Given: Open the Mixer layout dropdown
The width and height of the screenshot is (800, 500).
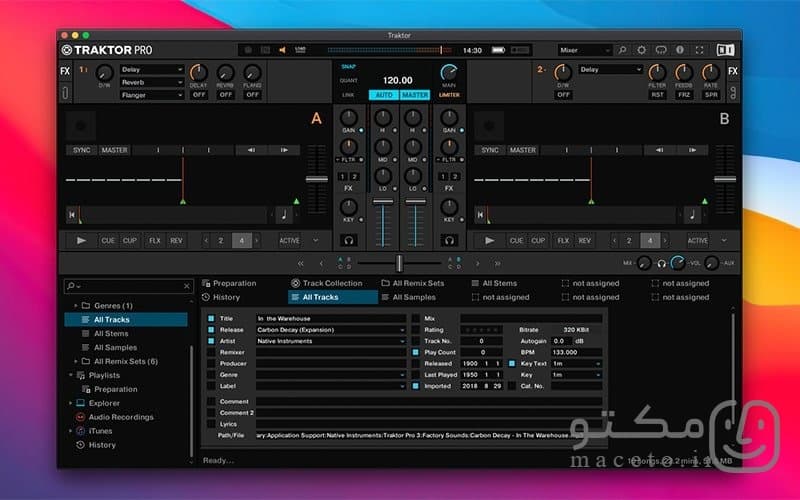Looking at the screenshot, I should tap(584, 50).
